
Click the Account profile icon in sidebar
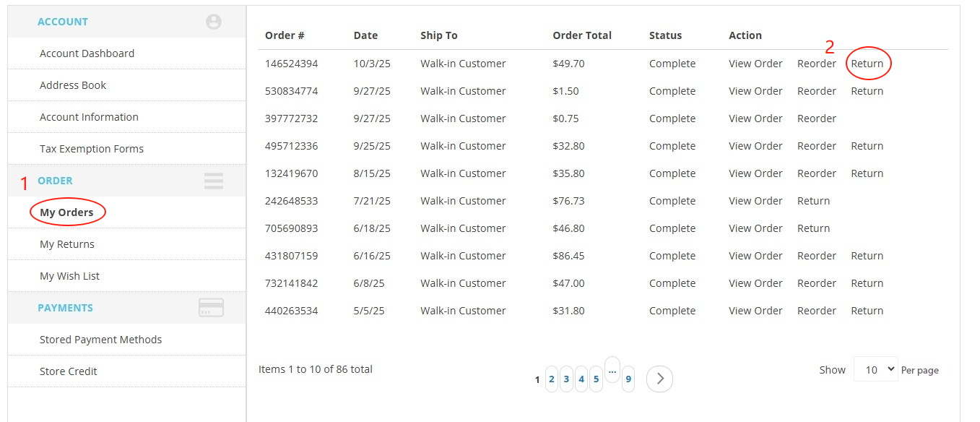tap(214, 22)
